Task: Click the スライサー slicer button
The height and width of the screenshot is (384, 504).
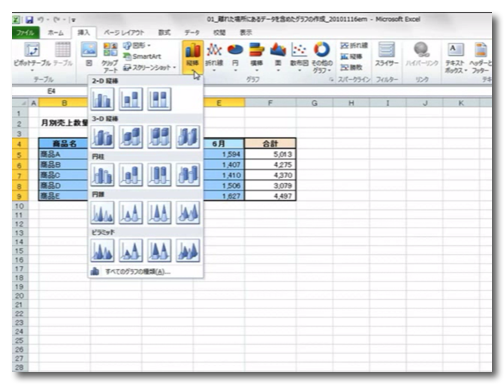Action: (x=387, y=54)
